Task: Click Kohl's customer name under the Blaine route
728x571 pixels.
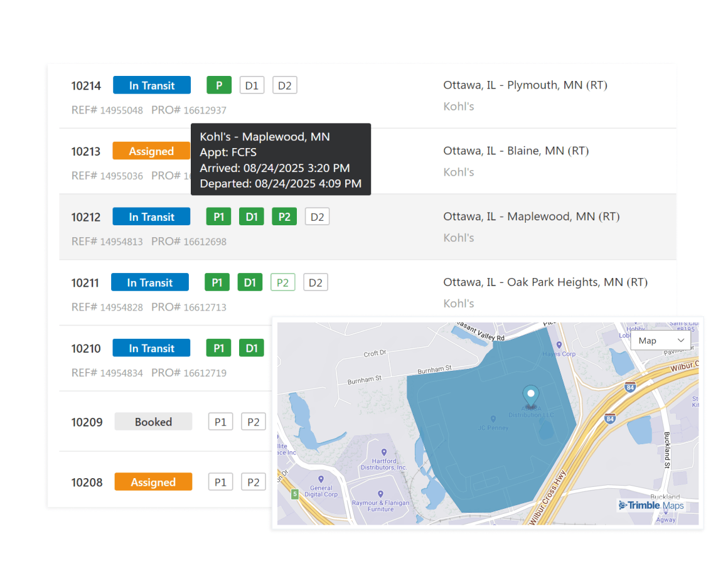Action: click(459, 172)
